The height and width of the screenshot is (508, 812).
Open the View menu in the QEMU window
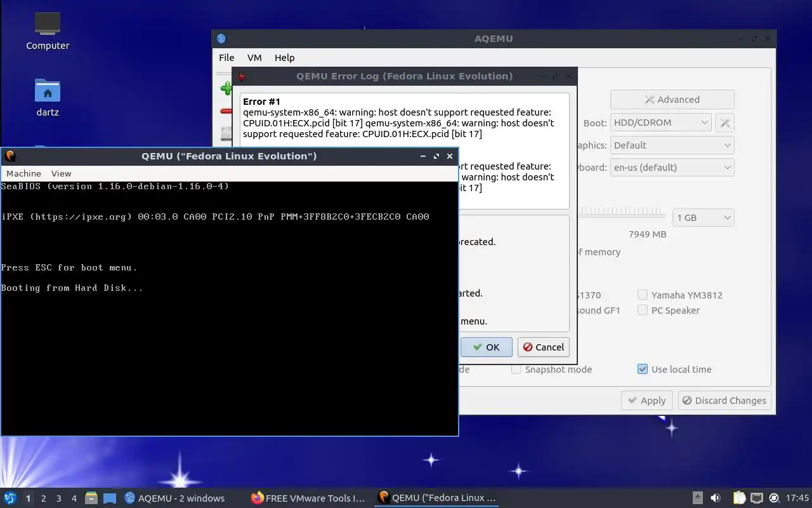tap(61, 173)
